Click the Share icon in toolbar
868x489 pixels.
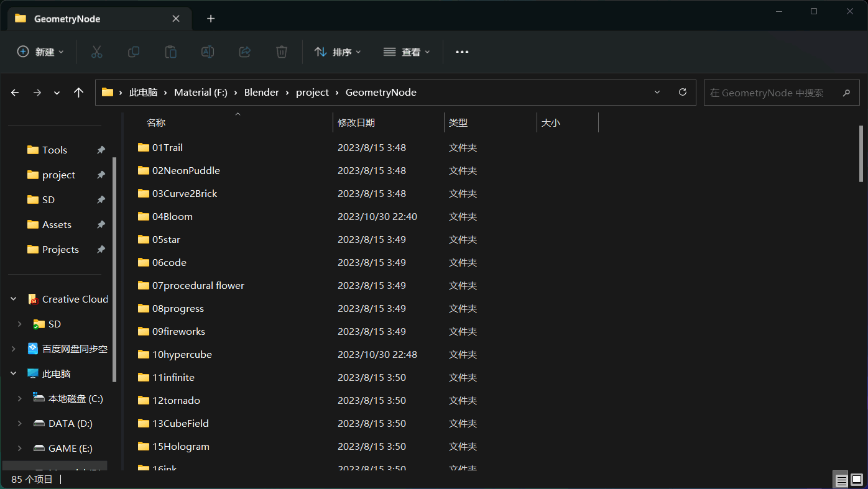pos(245,52)
